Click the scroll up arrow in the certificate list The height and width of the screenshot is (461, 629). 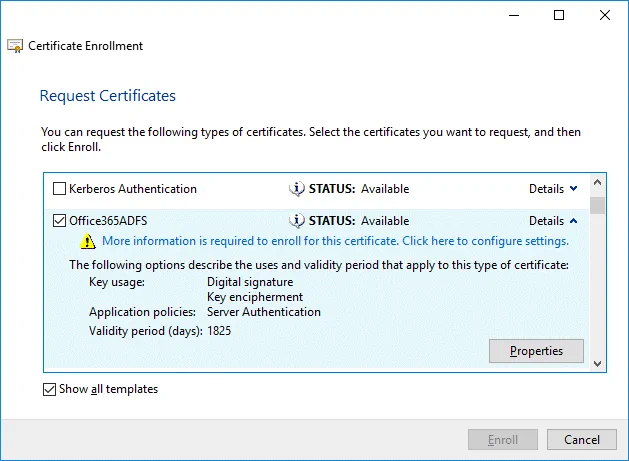(598, 183)
